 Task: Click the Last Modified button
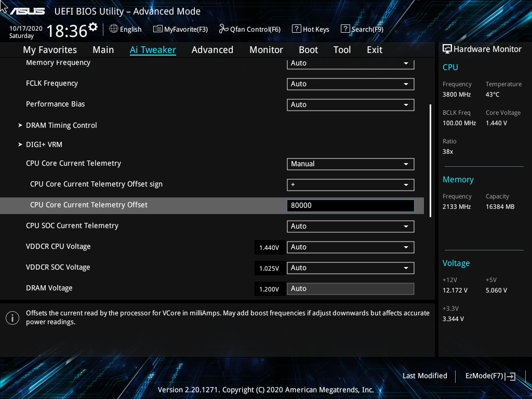(x=425, y=376)
